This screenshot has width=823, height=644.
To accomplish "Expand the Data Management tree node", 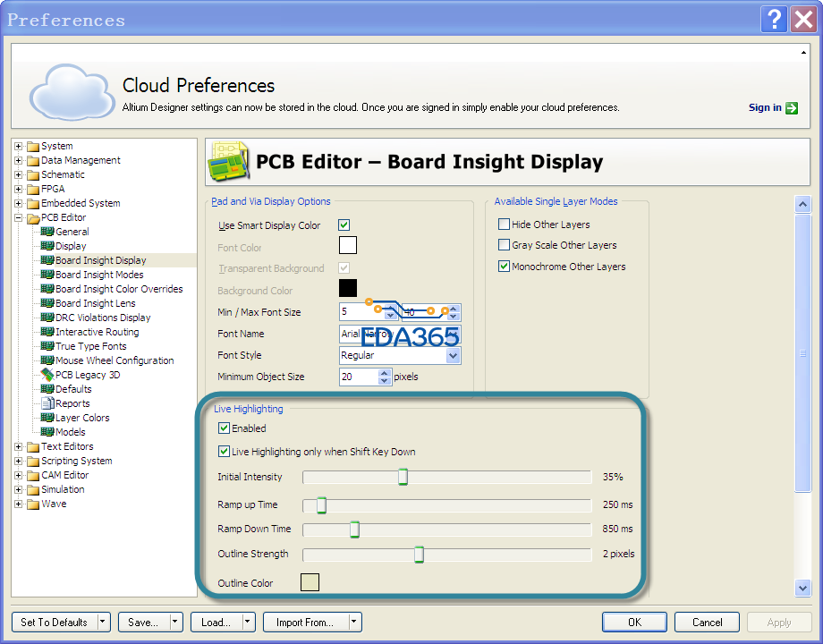I will tap(19, 160).
